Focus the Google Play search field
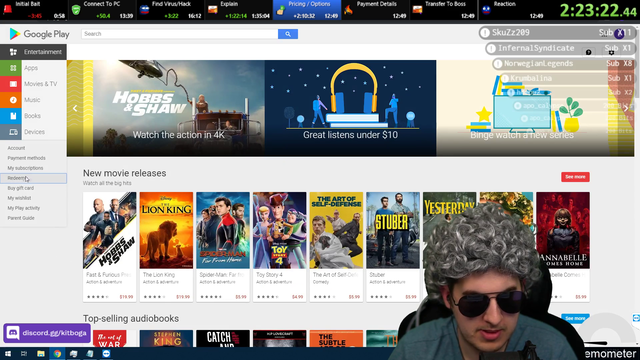Screen dimensions: 640x360 pos(180,34)
